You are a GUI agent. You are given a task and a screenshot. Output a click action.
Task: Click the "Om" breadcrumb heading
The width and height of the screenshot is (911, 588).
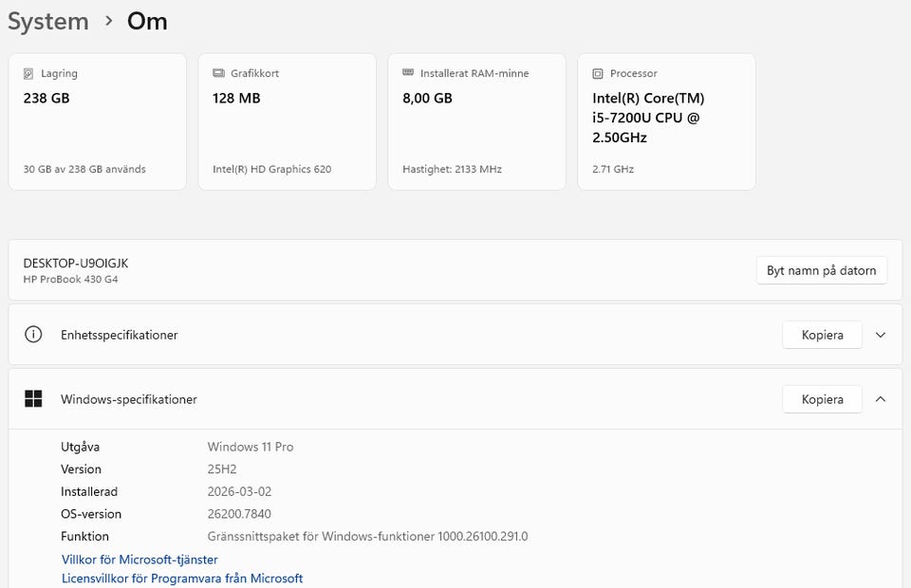[147, 22]
